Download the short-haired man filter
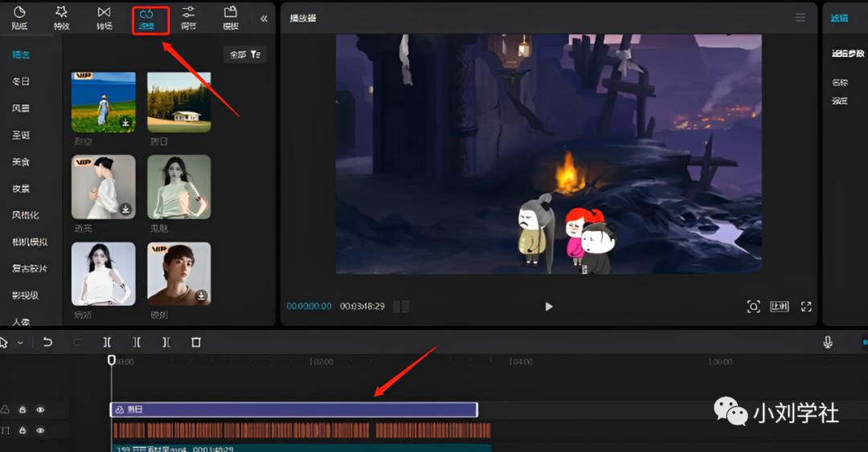 201,295
